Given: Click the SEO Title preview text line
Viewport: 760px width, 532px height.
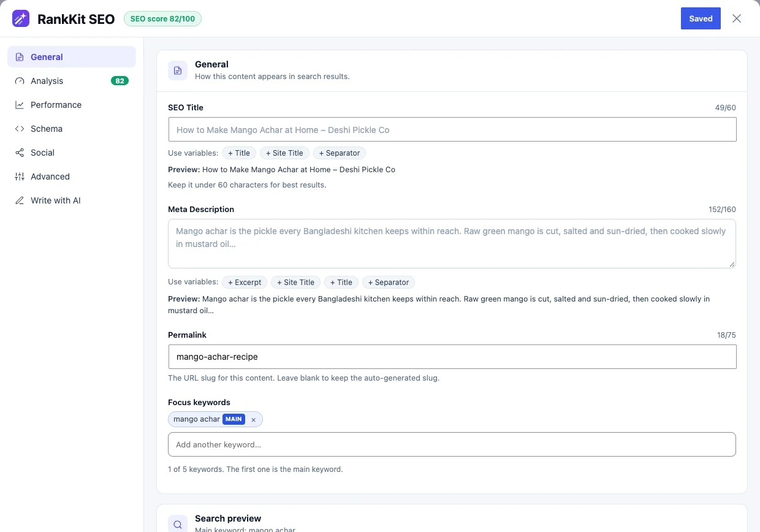Looking at the screenshot, I should (282, 170).
